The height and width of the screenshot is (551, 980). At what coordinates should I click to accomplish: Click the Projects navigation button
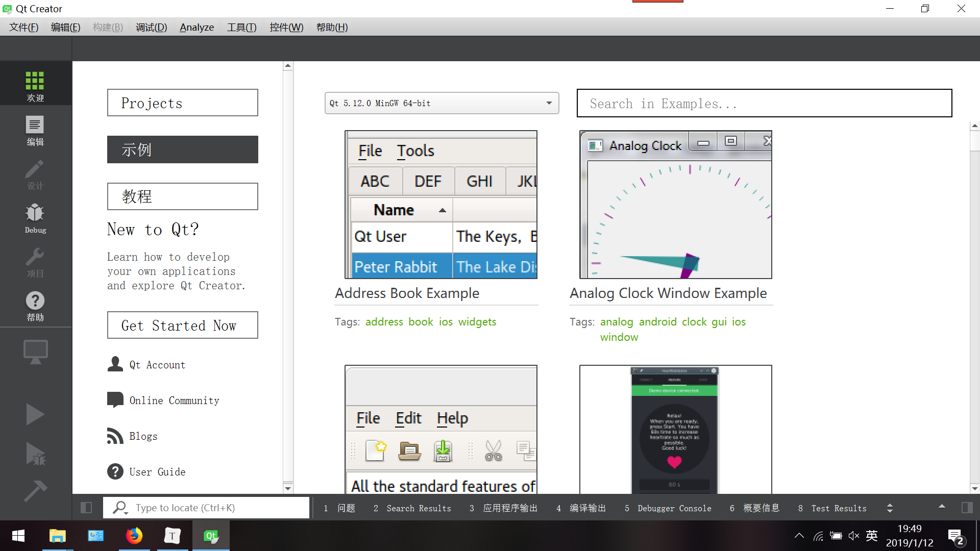[x=182, y=103]
